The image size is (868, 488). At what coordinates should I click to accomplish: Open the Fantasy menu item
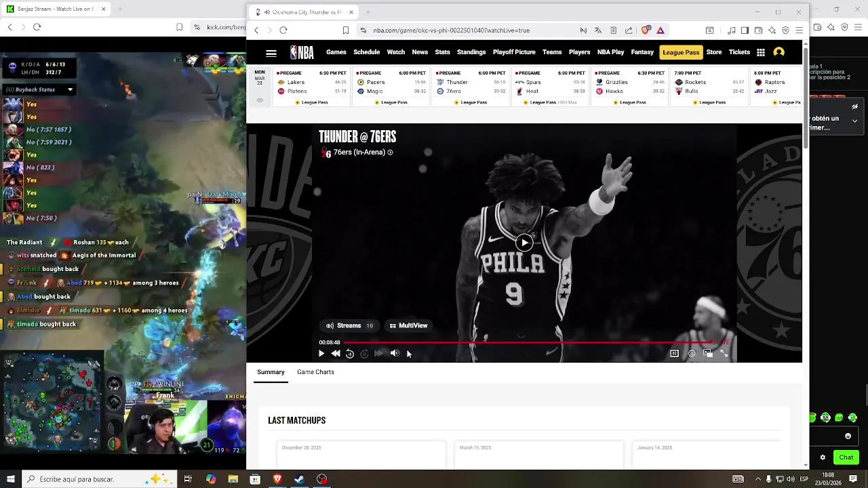tap(642, 52)
